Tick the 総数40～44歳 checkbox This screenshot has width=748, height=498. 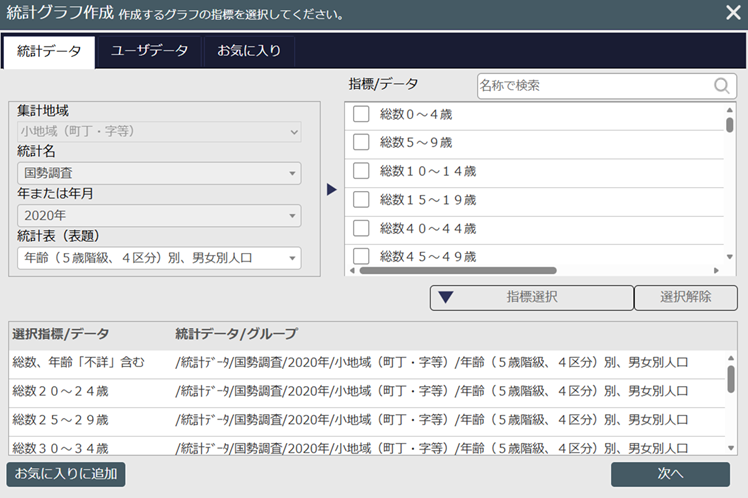[x=361, y=227]
